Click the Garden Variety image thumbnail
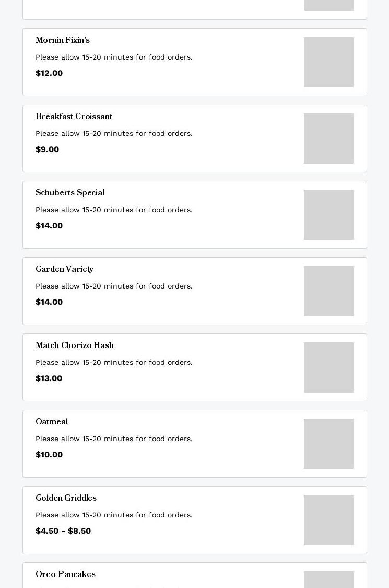Screen dimensions: 389x588 pyautogui.click(x=329, y=291)
